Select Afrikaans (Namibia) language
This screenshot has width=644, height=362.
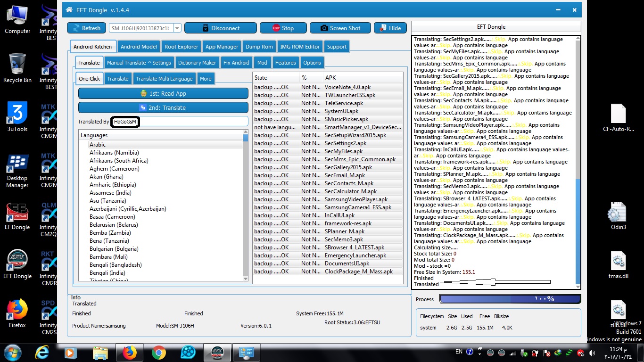tap(114, 153)
